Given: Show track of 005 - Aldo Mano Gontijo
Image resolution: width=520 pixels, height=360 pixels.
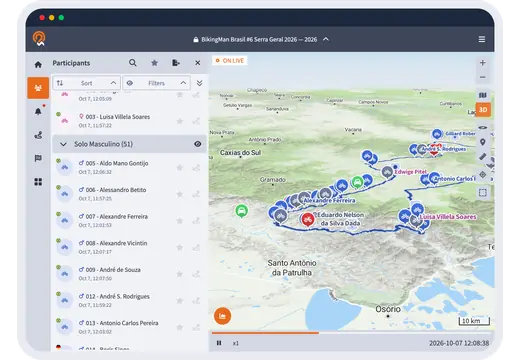Looking at the screenshot, I should [196, 167].
